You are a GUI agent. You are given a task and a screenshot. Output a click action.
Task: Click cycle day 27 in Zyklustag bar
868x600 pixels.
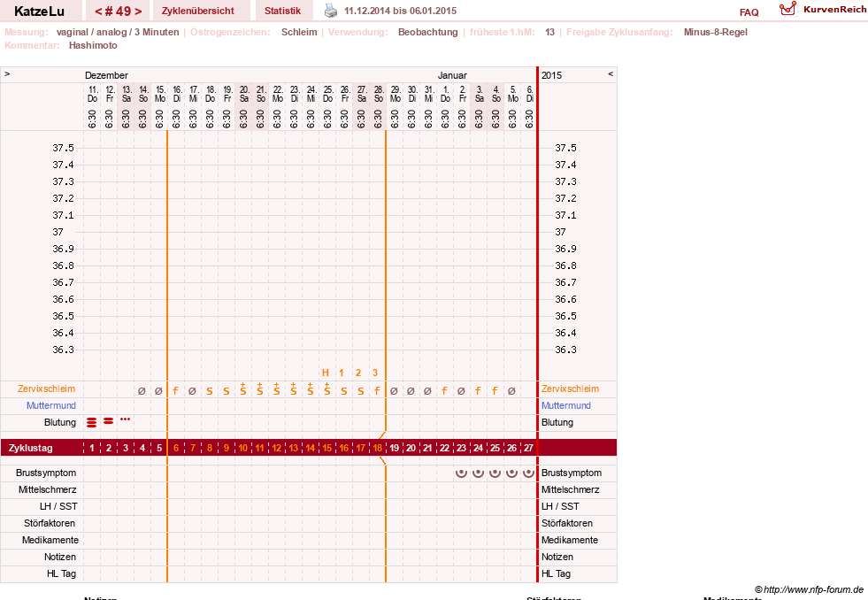pyautogui.click(x=528, y=448)
